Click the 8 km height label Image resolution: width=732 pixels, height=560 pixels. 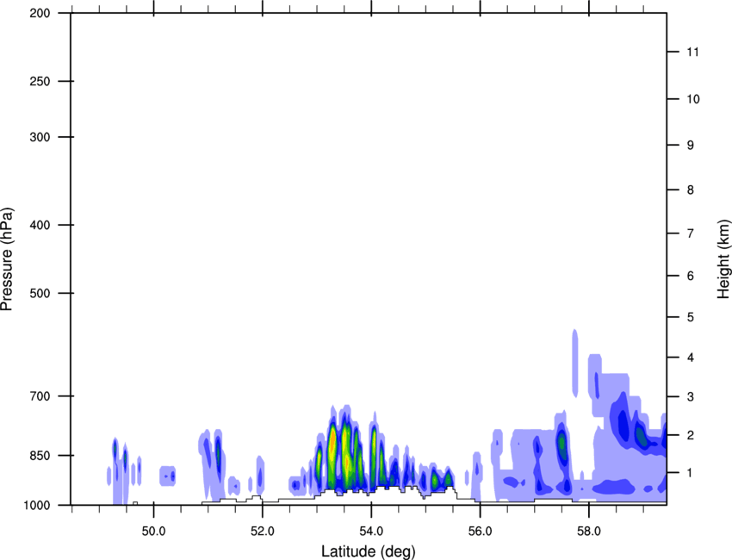(x=691, y=190)
